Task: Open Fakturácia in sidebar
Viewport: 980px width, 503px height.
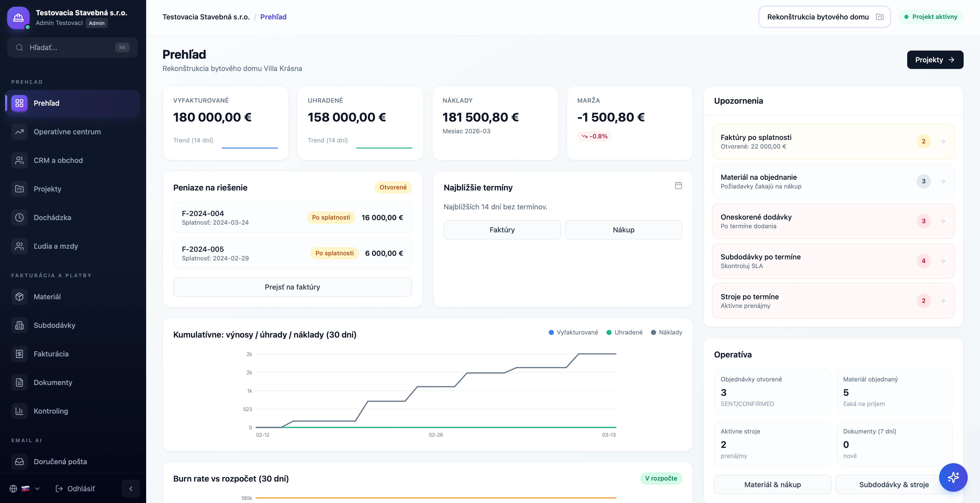Action: [x=73, y=354]
